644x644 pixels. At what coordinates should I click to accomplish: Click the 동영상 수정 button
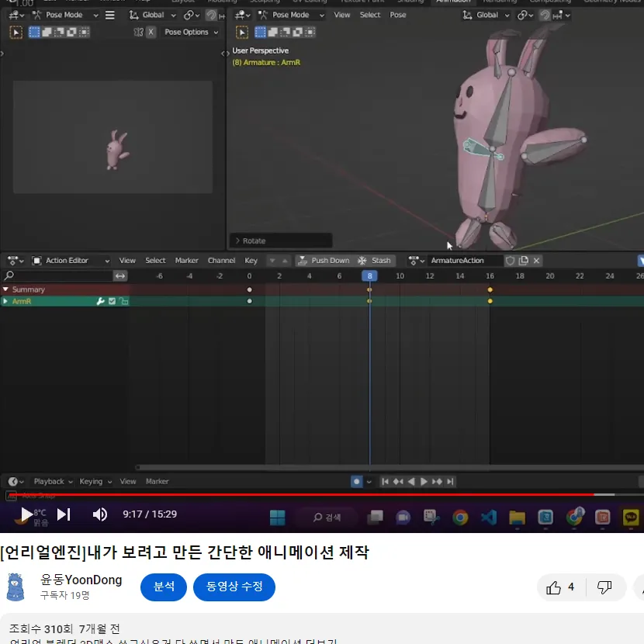click(234, 587)
